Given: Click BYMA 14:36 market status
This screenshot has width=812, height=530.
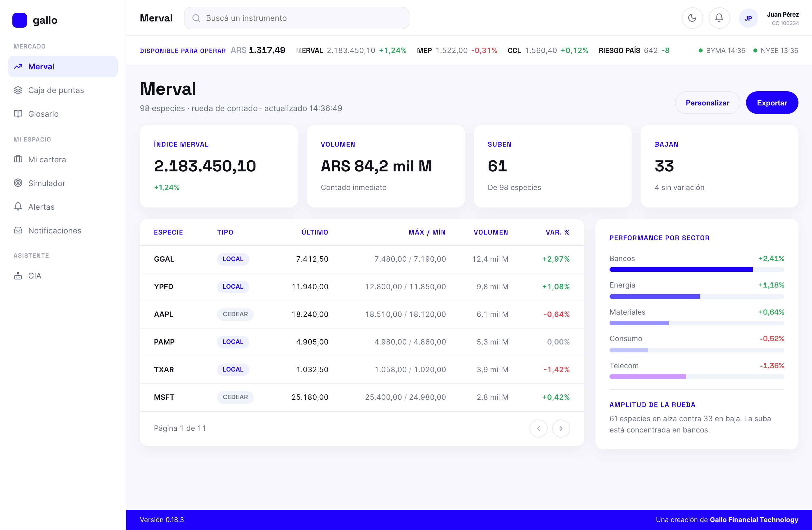Looking at the screenshot, I should pyautogui.click(x=721, y=50).
